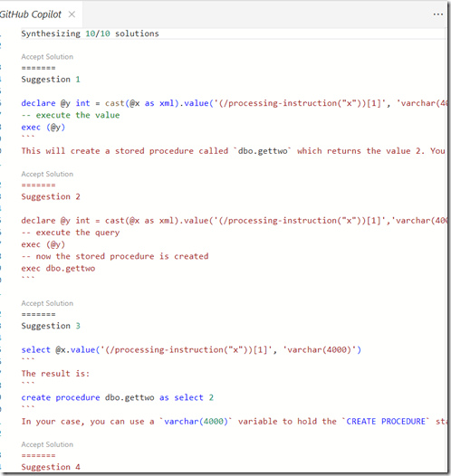
Task: Click 'declare @y int' line in Suggestion 2
Action: pyautogui.click(x=234, y=221)
